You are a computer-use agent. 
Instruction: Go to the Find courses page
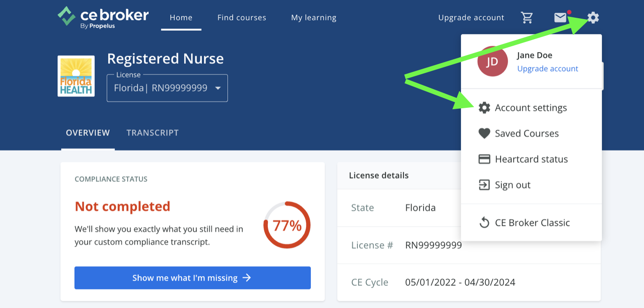pos(241,18)
